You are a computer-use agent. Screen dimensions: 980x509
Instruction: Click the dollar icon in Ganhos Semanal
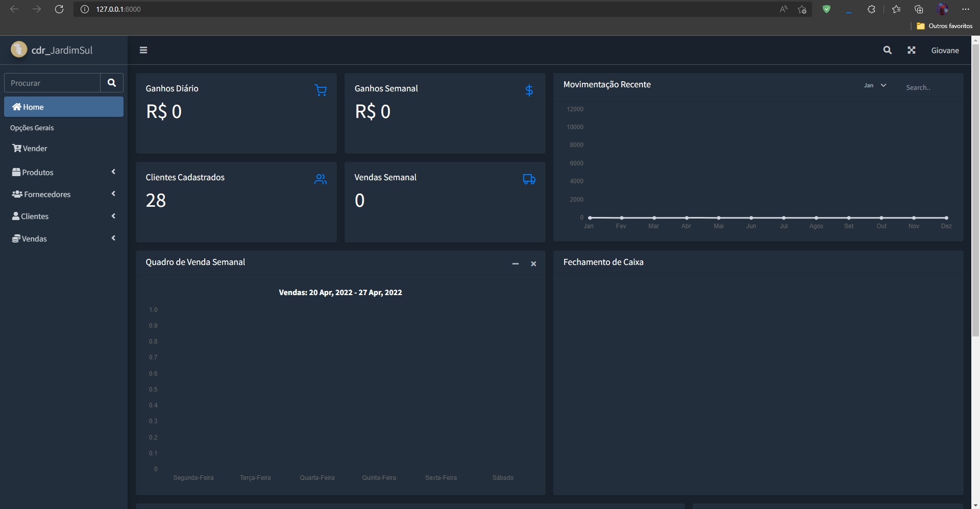[529, 90]
